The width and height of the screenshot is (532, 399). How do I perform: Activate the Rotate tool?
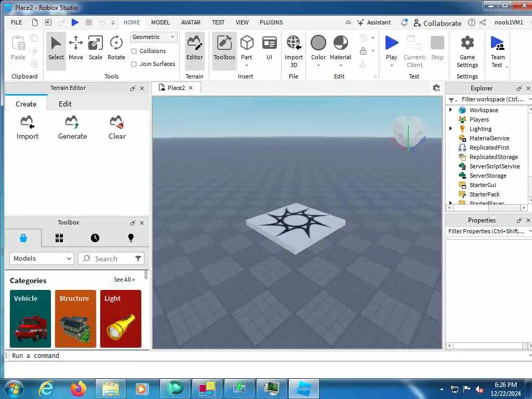tap(116, 48)
